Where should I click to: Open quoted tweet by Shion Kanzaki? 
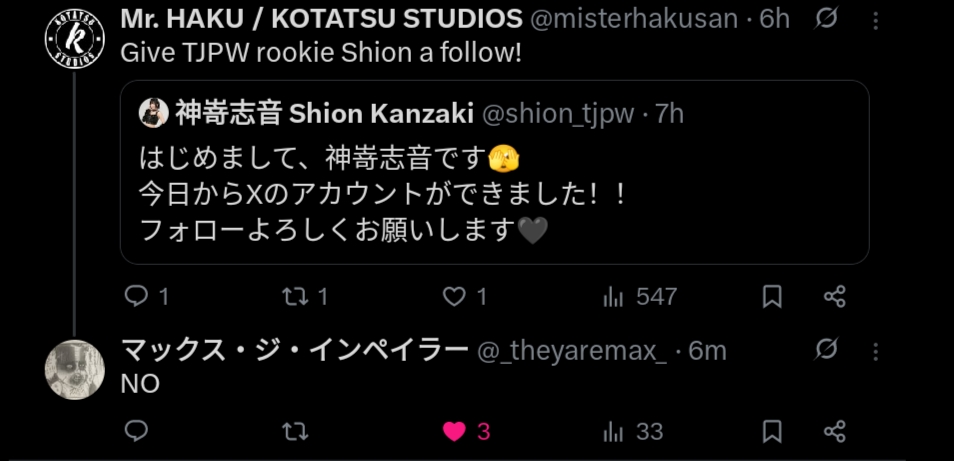pyautogui.click(x=494, y=172)
